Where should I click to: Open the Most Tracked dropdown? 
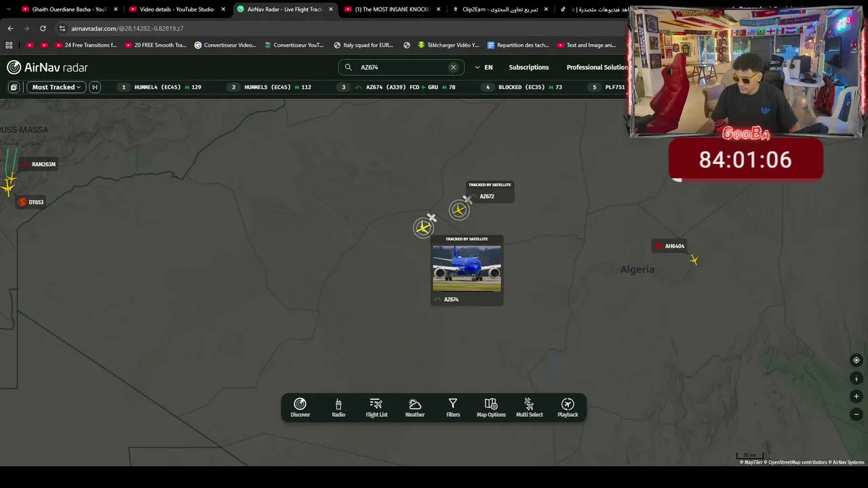click(56, 87)
